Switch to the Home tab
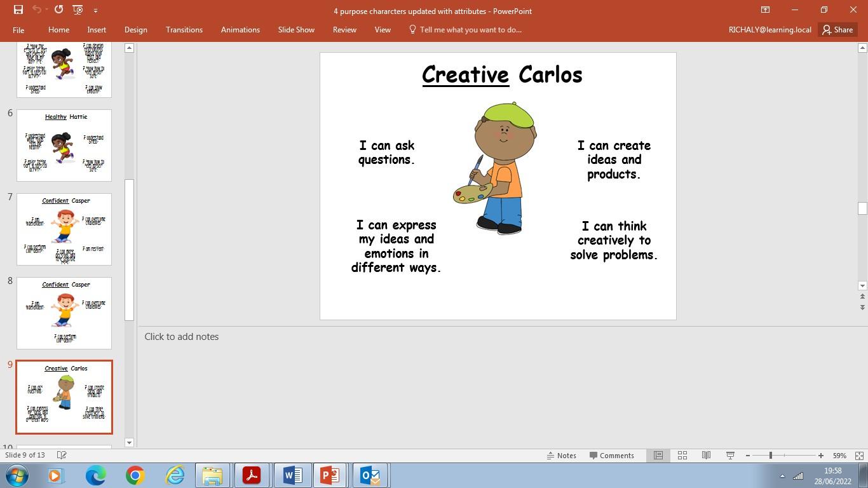This screenshot has height=488, width=868. click(58, 30)
